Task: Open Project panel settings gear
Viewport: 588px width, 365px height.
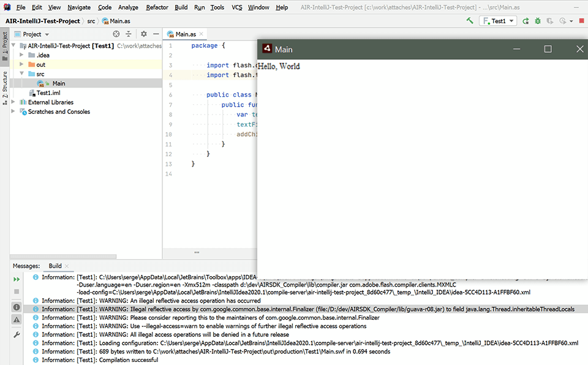Action: click(143, 34)
